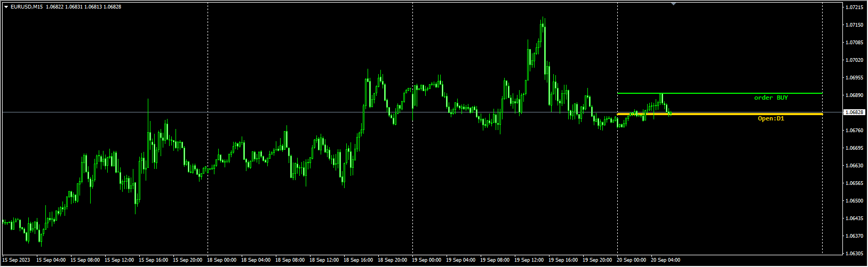The height and width of the screenshot is (267, 868).
Task: Click the '15 Sep 20:00' time label
Action: 187,261
